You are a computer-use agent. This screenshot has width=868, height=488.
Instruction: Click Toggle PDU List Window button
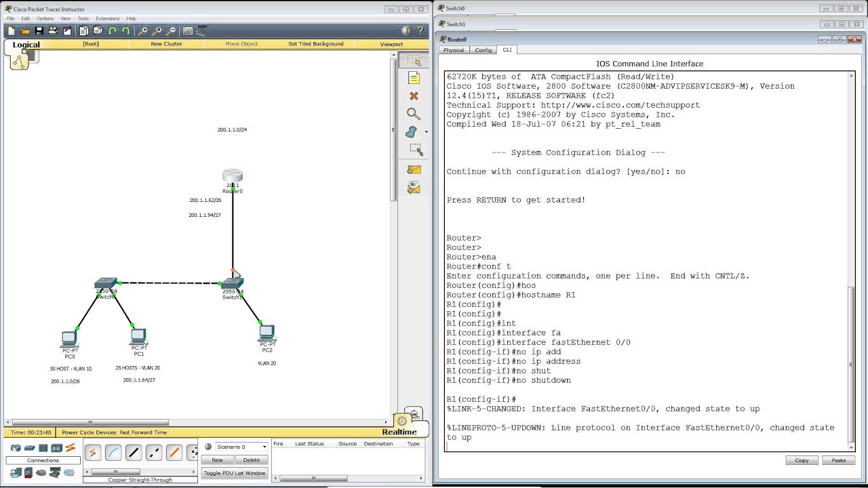[x=235, y=473]
